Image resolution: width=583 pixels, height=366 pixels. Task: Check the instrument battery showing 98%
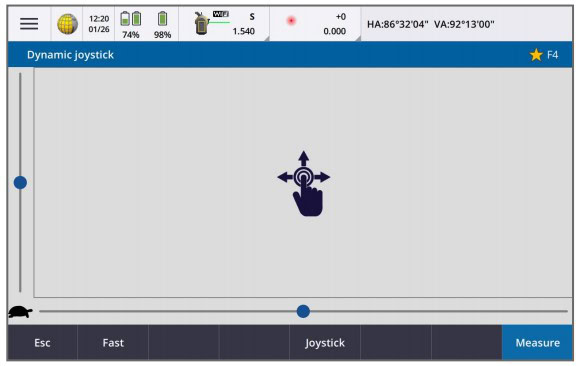click(x=162, y=25)
